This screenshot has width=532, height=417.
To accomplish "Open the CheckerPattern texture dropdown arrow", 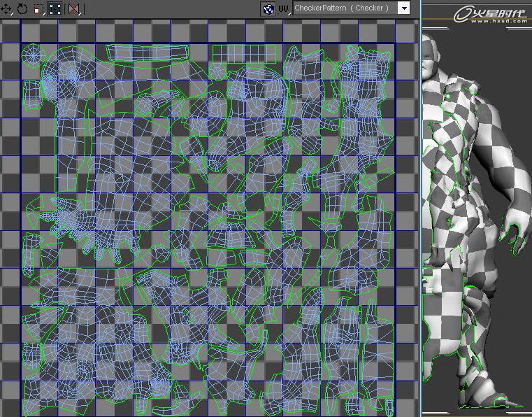I will pos(404,8).
